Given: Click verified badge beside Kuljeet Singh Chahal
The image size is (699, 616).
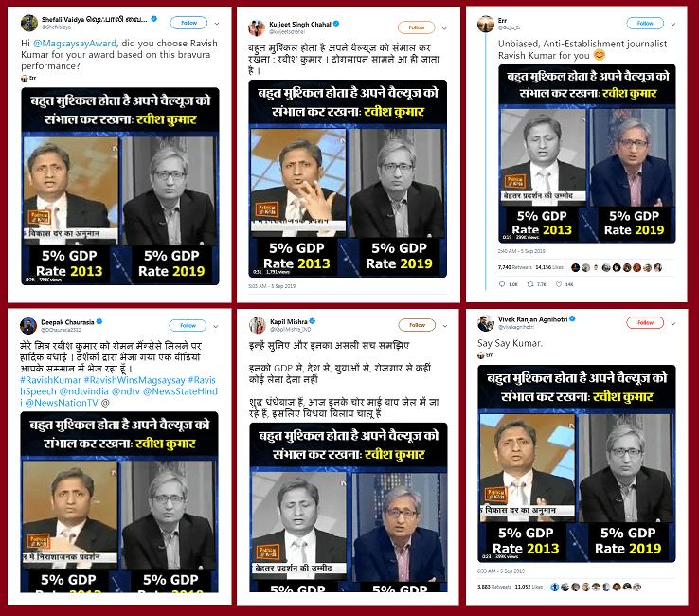Looking at the screenshot, I should [336, 24].
